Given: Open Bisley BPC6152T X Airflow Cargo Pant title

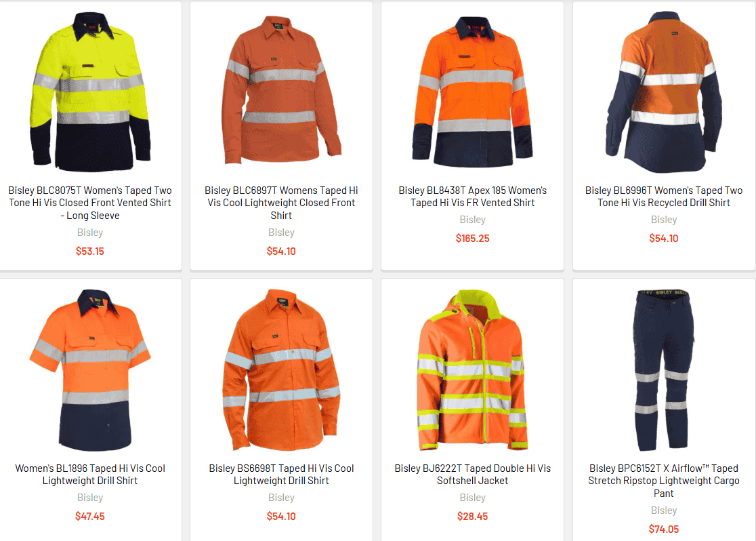Looking at the screenshot, I should pyautogui.click(x=663, y=481).
